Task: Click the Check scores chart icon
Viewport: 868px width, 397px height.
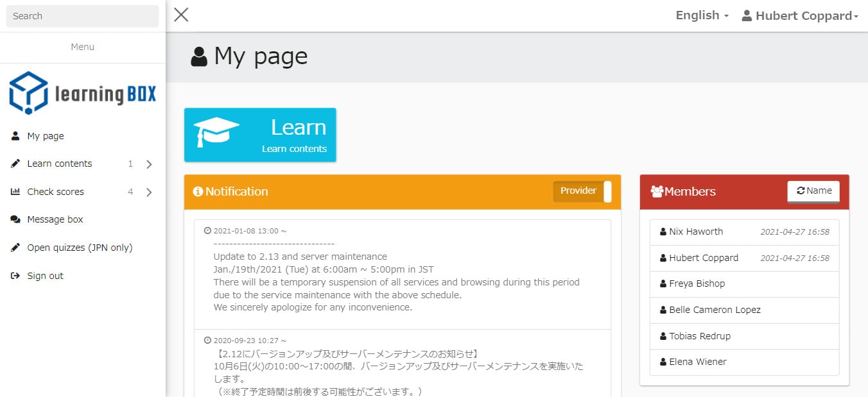Action: 15,192
